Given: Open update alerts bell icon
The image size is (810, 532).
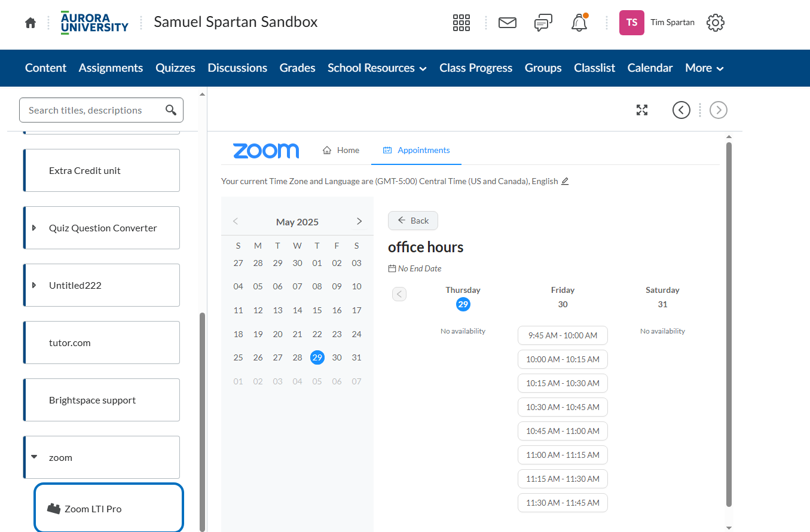Looking at the screenshot, I should click(x=579, y=23).
